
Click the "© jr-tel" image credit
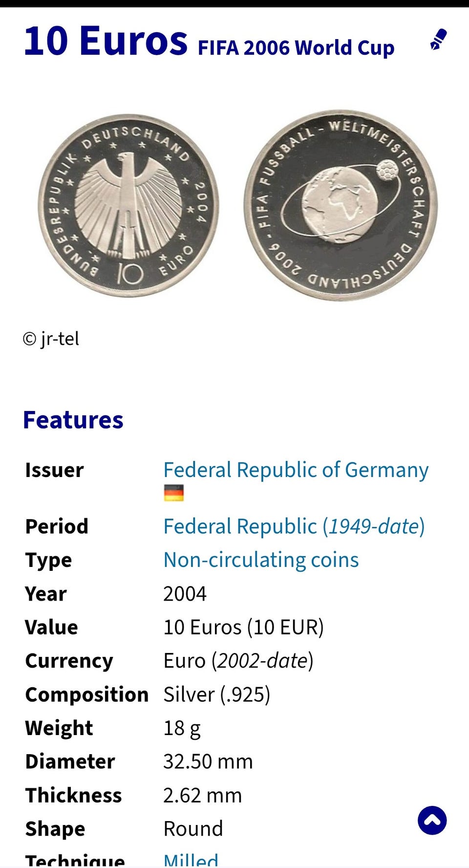[x=51, y=339]
